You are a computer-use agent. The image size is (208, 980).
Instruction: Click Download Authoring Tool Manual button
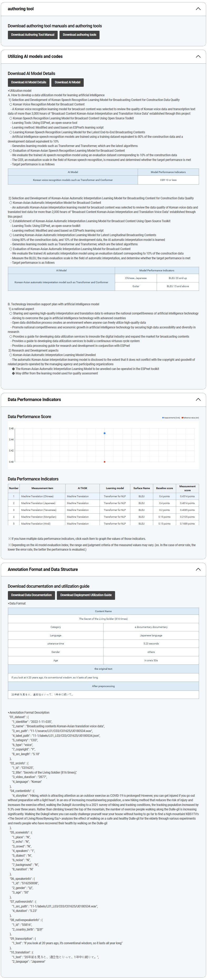(x=33, y=35)
